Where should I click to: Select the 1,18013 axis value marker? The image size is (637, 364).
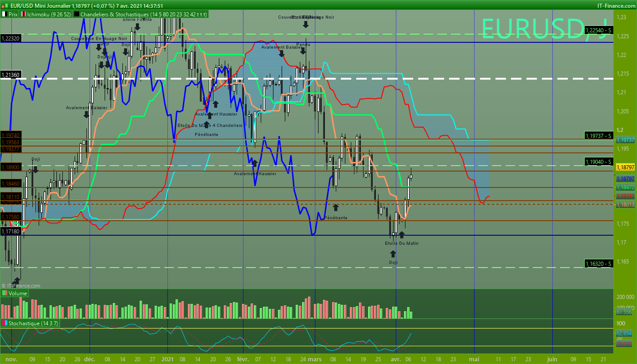click(x=626, y=205)
